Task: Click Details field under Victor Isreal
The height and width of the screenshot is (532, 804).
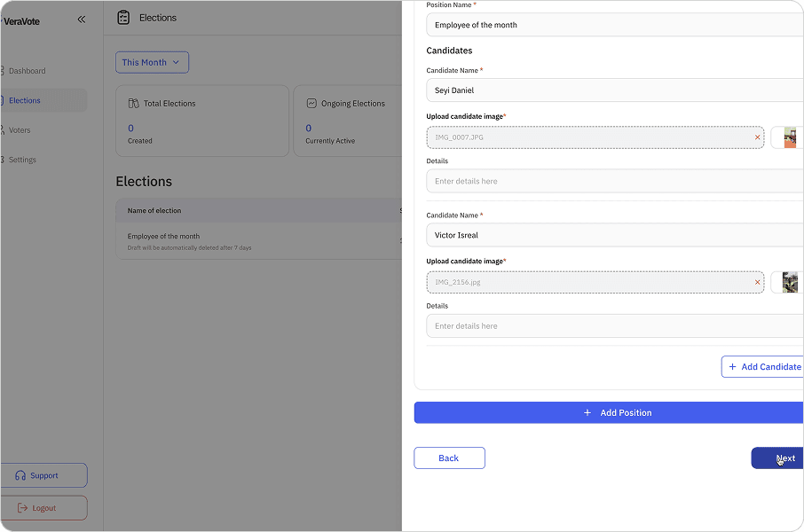Action: click(612, 326)
